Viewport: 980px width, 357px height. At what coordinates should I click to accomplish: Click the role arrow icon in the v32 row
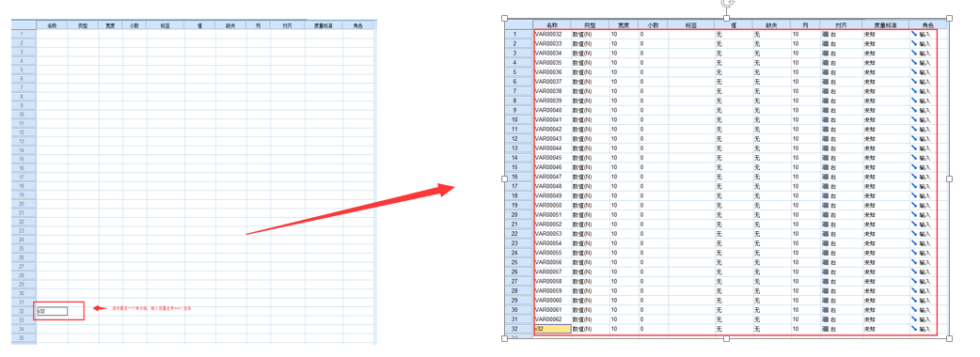click(x=914, y=329)
